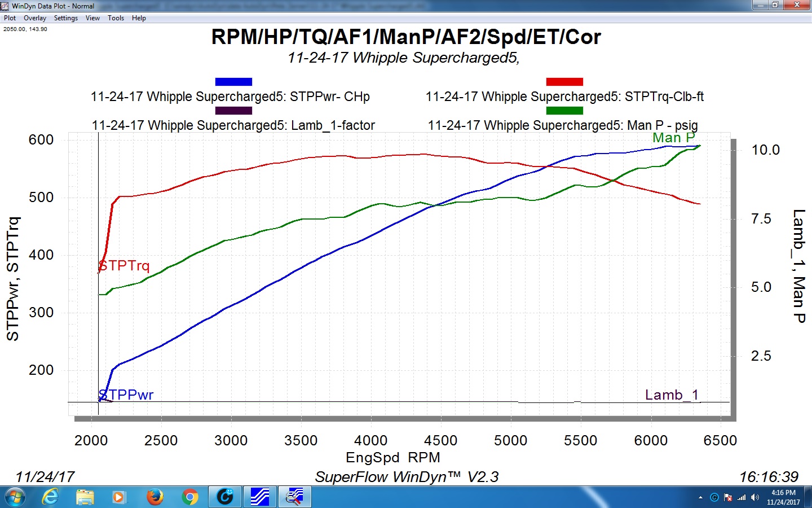812x508 pixels.
Task: Open the Tools menu
Action: (116, 18)
